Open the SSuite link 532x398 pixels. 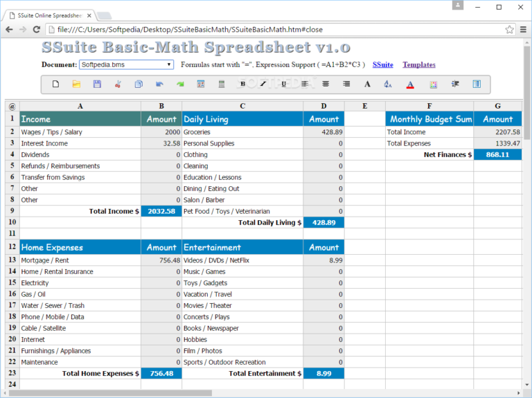(x=382, y=65)
